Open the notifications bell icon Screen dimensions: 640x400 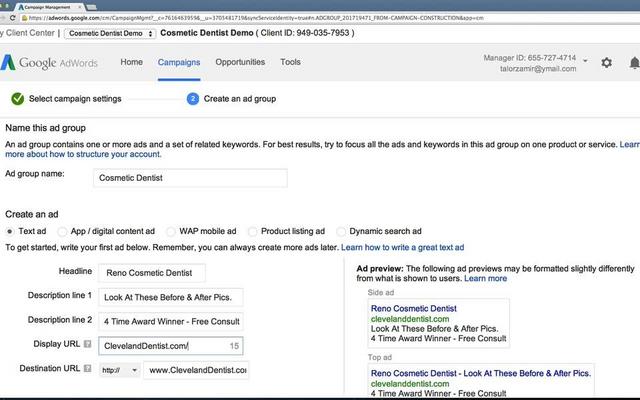point(634,63)
